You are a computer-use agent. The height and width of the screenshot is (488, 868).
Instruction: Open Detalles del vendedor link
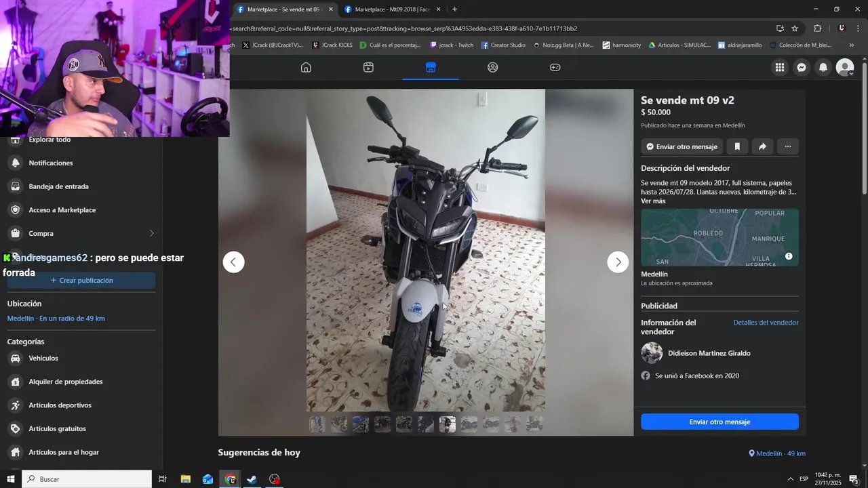click(766, 323)
